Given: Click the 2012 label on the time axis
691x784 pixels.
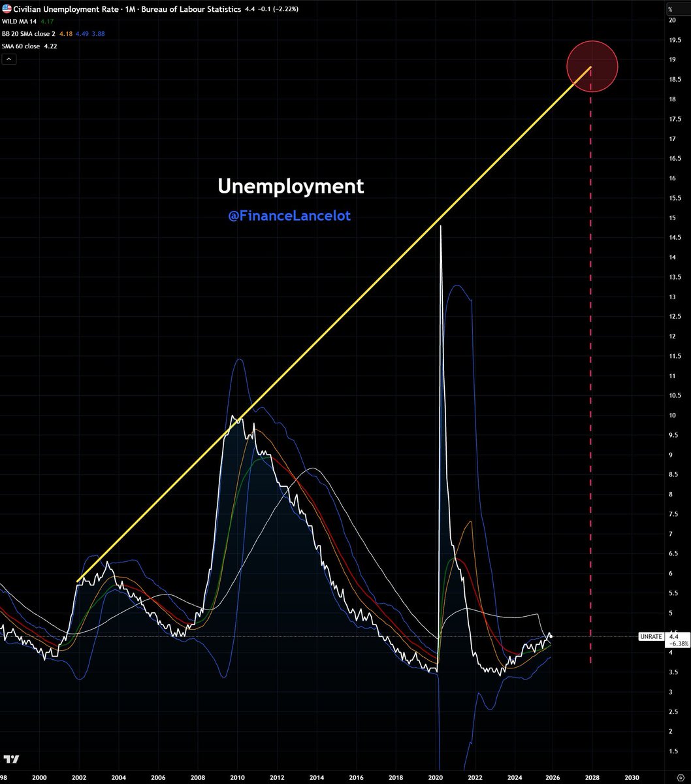Looking at the screenshot, I should (x=276, y=778).
